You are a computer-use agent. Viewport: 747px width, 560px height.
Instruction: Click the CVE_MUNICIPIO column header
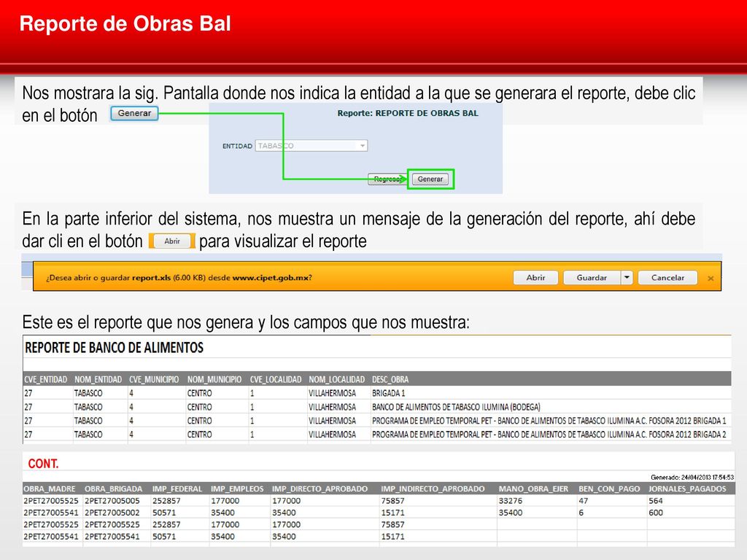(154, 379)
